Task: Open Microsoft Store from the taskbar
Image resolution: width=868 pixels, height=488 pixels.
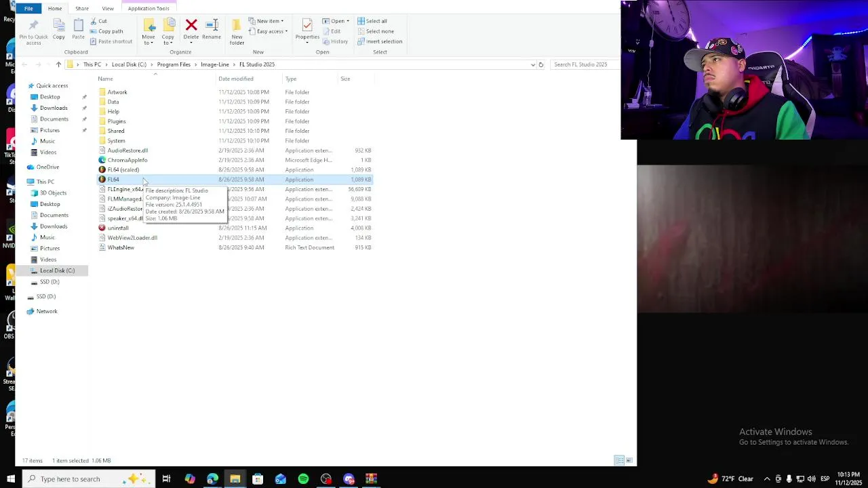Action: [258, 479]
